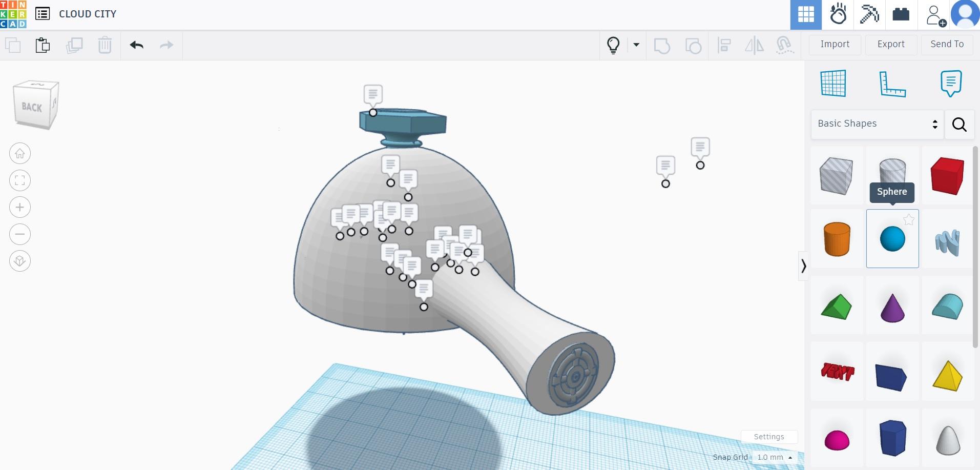Undo the last action
This screenshot has width=980, height=470.
[x=137, y=45]
